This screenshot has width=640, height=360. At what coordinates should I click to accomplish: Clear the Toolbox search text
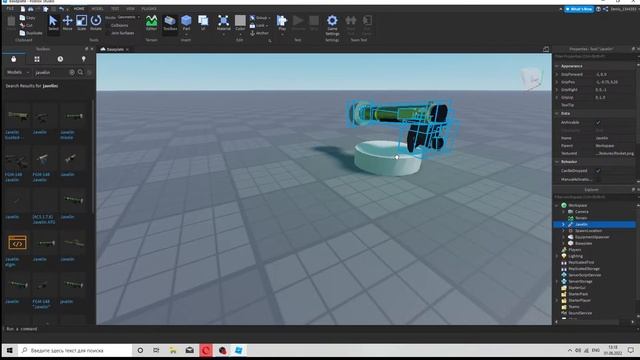(x=72, y=72)
